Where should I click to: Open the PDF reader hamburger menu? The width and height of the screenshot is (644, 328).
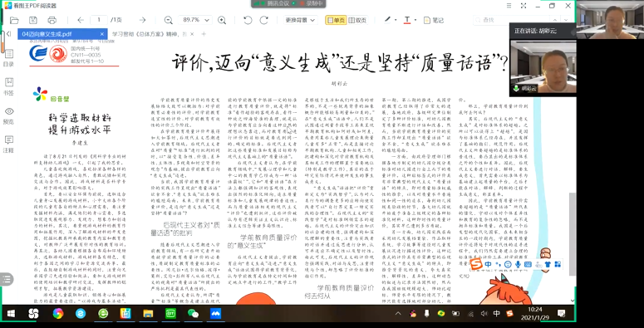point(509,5)
